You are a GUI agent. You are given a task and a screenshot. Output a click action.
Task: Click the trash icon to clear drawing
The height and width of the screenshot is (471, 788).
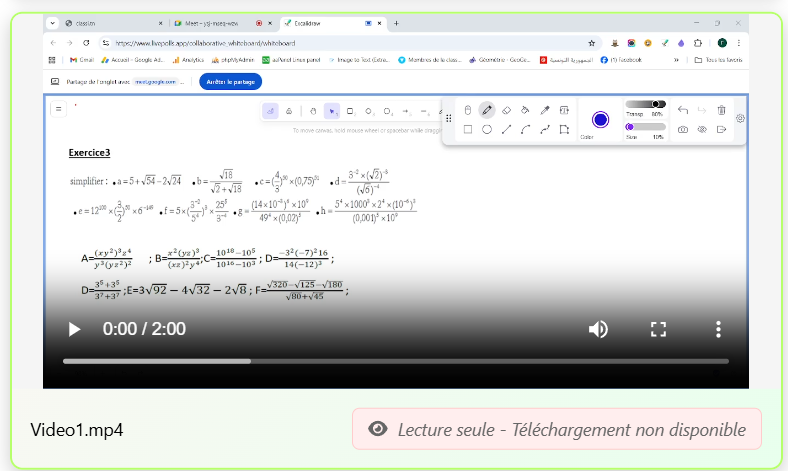[721, 110]
